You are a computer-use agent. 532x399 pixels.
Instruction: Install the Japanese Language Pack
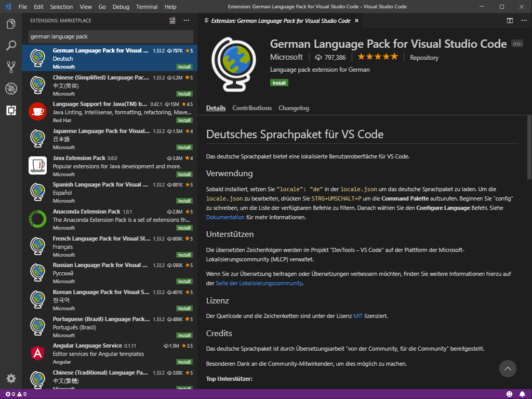(184, 147)
